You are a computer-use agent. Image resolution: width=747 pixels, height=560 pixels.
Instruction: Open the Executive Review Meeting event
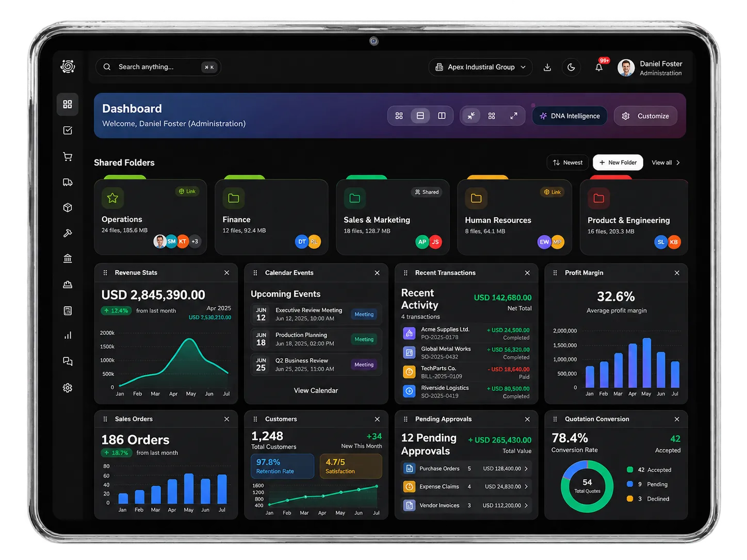tap(316, 314)
